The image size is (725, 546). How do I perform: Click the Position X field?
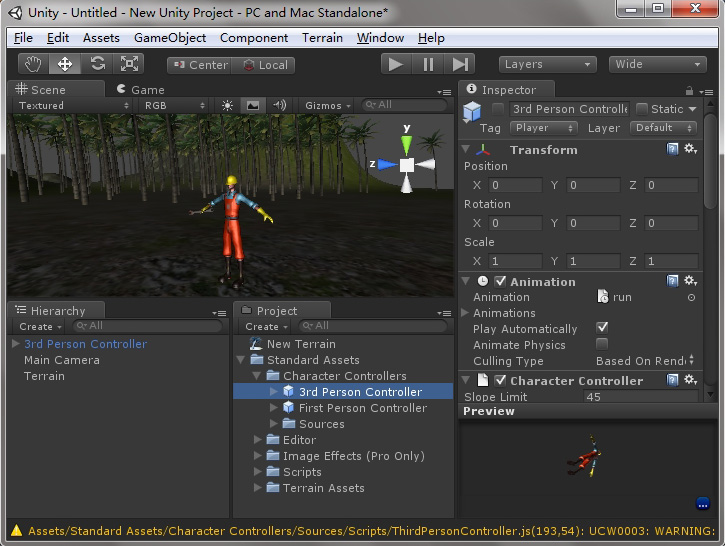point(516,185)
